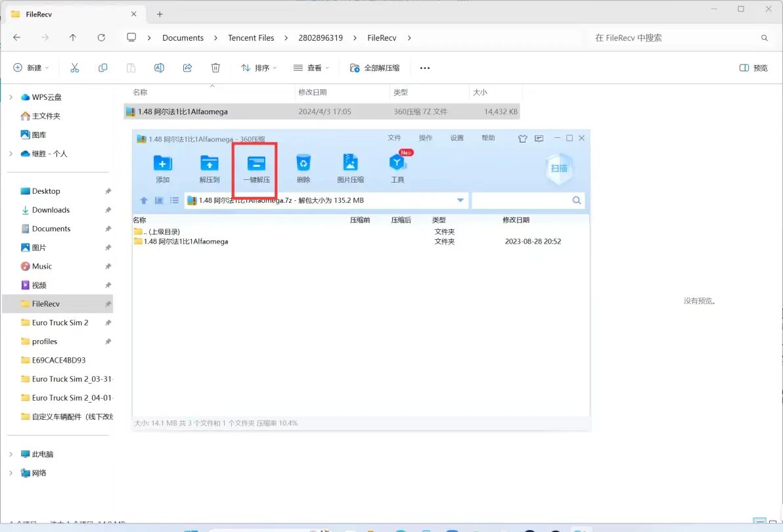783x532 pixels.
Task: Click the Share icon in Explorer toolbar
Action: coord(187,68)
